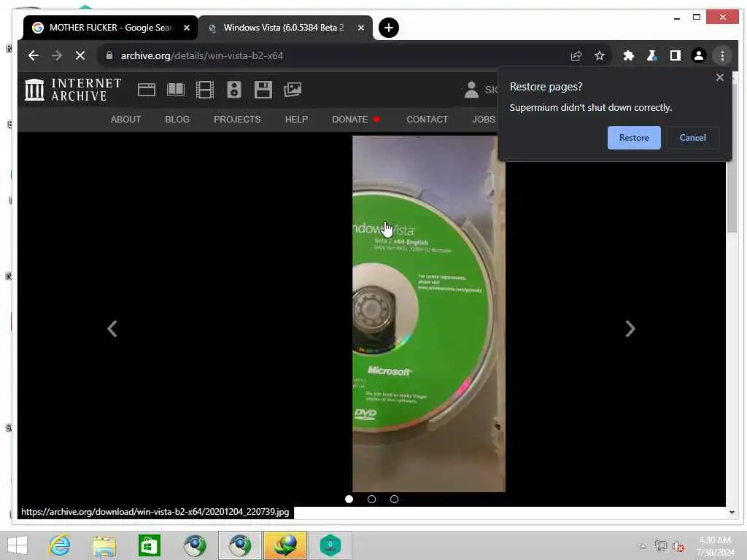Open the flask experiments icon
Image resolution: width=747 pixels, height=560 pixels.
651,55
